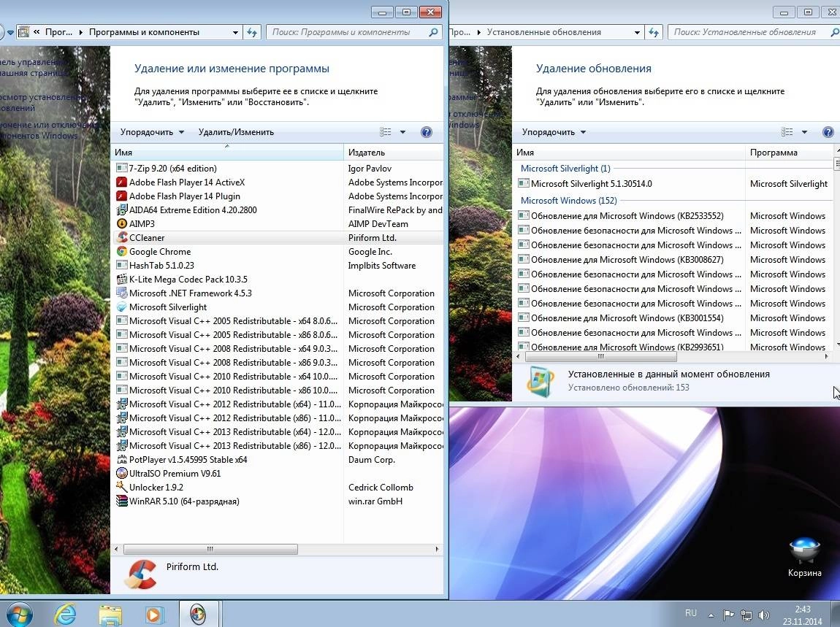Screen dimensions: 840x627
Task: Open the Корзина desktop icon
Action: coord(804,557)
